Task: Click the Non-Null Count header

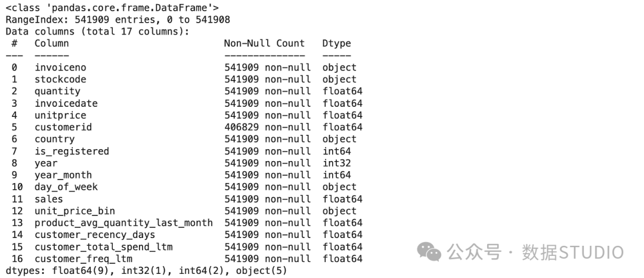Action: tap(265, 44)
